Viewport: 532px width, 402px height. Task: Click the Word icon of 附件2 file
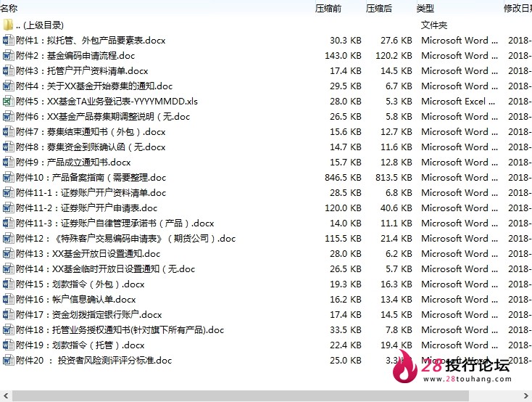click(8, 55)
